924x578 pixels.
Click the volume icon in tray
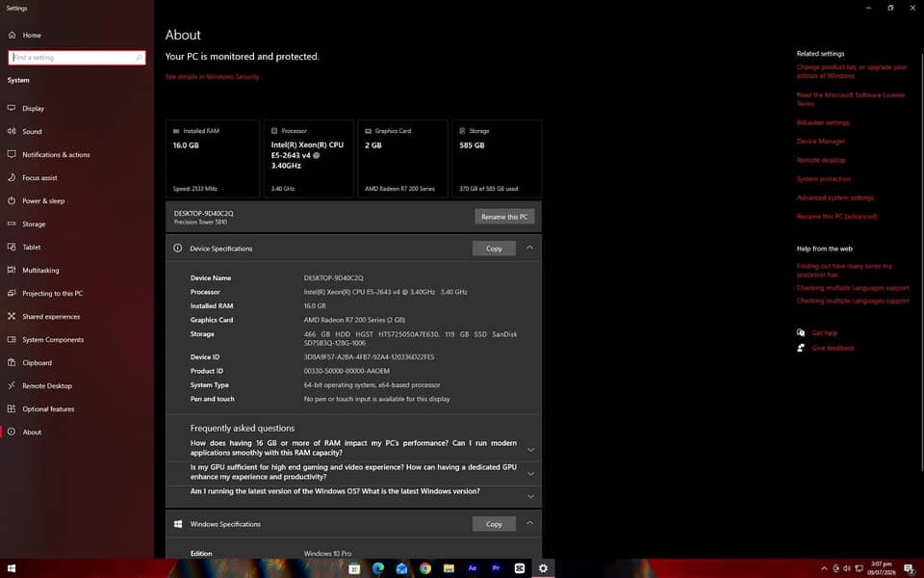pos(847,568)
